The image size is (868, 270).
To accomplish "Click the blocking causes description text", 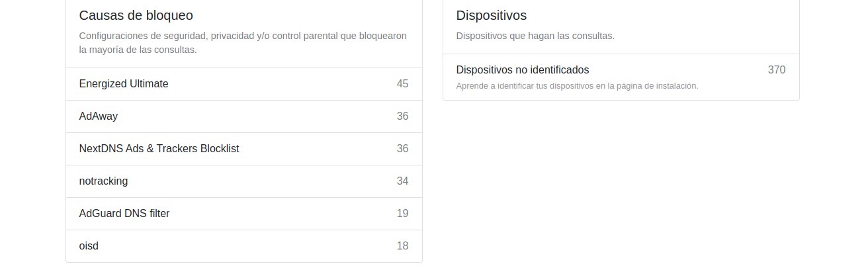I will coord(242,42).
